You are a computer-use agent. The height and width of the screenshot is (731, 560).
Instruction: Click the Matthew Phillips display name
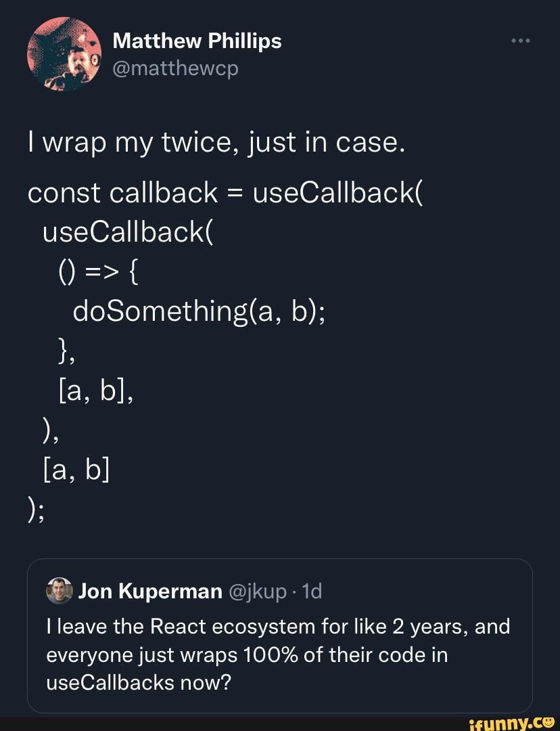[x=197, y=41]
